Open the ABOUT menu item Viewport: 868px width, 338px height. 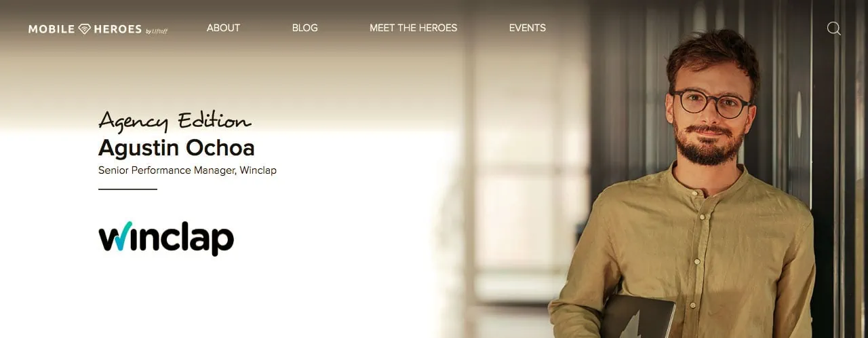tap(223, 28)
